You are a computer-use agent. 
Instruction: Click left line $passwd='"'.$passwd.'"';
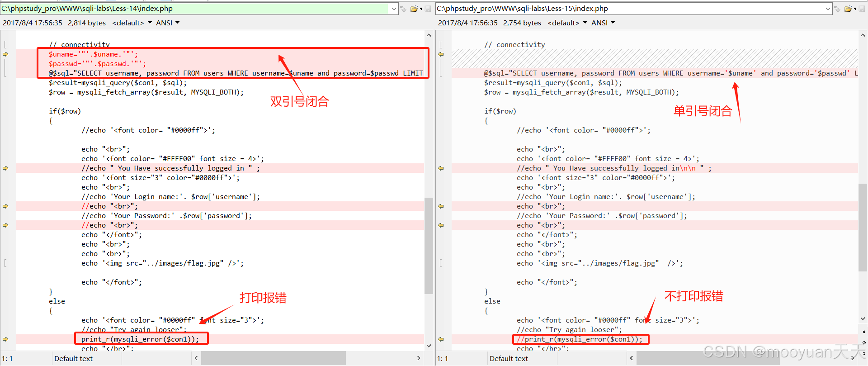tap(98, 64)
